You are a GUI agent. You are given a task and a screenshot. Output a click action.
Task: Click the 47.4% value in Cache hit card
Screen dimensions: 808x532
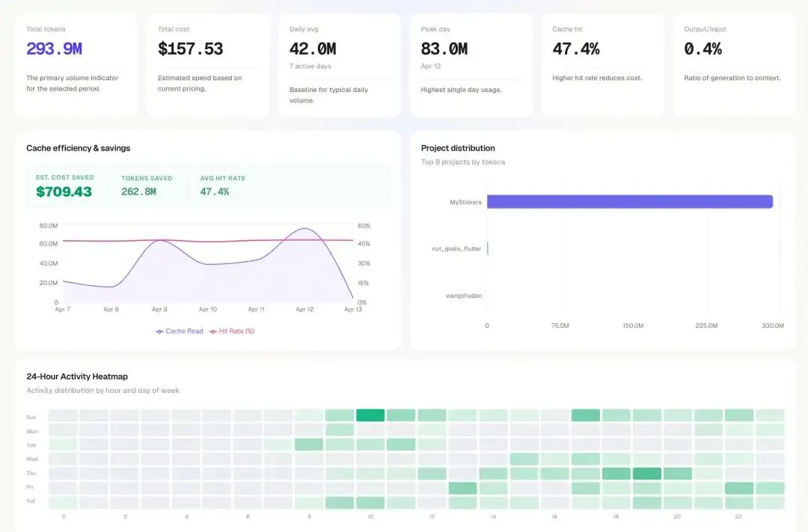point(576,49)
